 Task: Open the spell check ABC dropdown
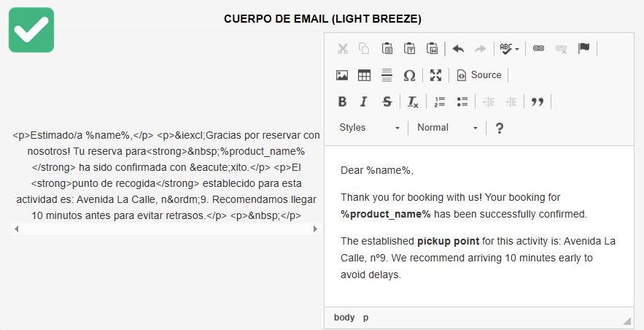(509, 48)
